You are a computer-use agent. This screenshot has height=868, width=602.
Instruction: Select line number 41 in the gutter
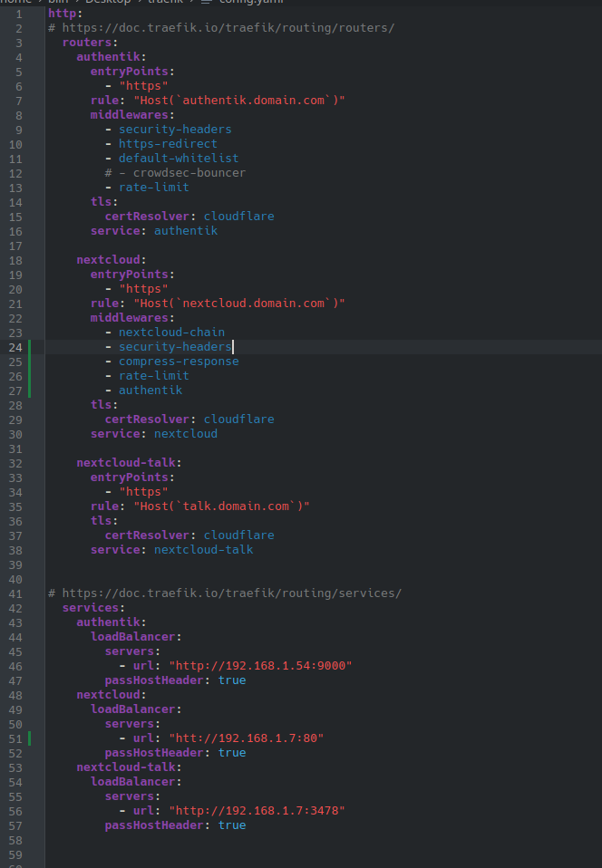pyautogui.click(x=15, y=593)
